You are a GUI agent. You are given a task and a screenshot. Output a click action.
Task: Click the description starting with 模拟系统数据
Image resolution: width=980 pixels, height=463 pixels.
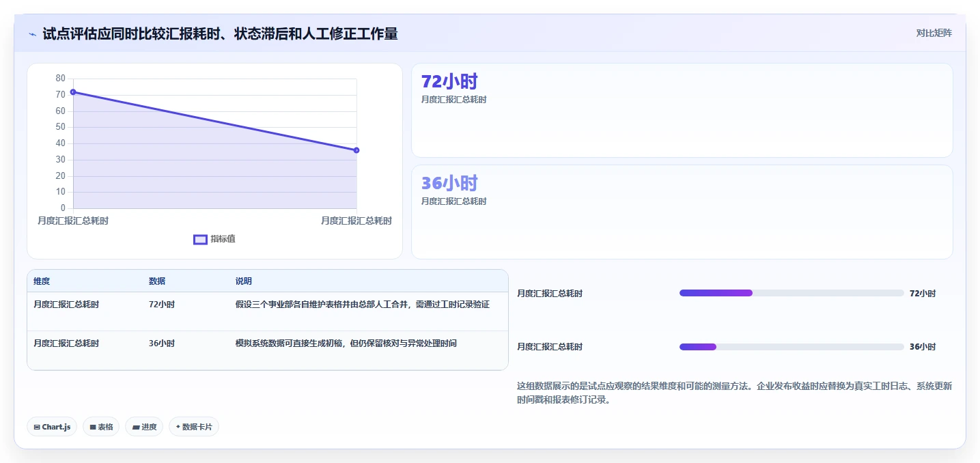point(346,343)
